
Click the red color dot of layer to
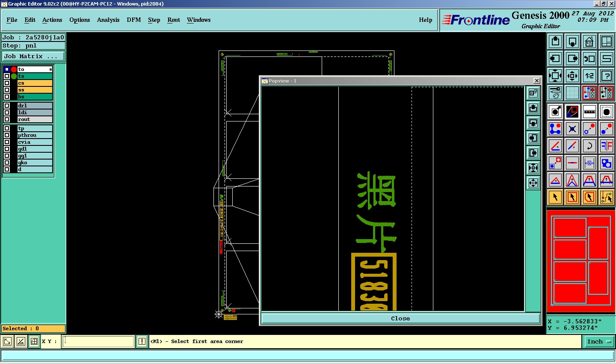coord(14,69)
